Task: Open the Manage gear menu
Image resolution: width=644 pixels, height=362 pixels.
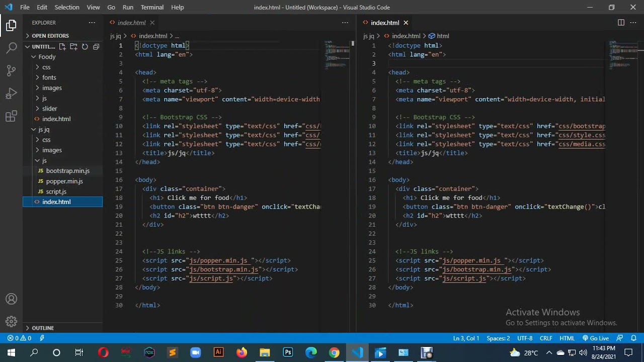Action: coord(11,322)
